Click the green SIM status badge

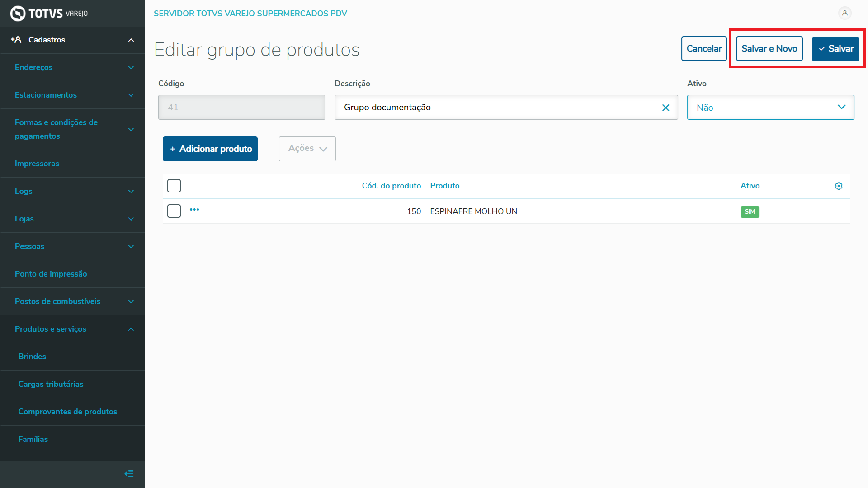pyautogui.click(x=750, y=212)
